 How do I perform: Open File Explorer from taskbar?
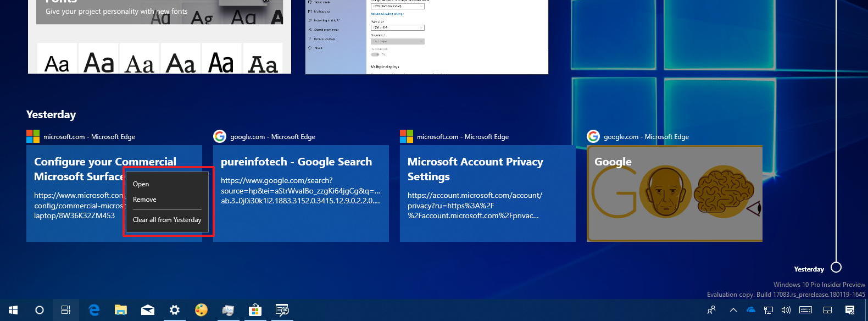click(x=121, y=310)
